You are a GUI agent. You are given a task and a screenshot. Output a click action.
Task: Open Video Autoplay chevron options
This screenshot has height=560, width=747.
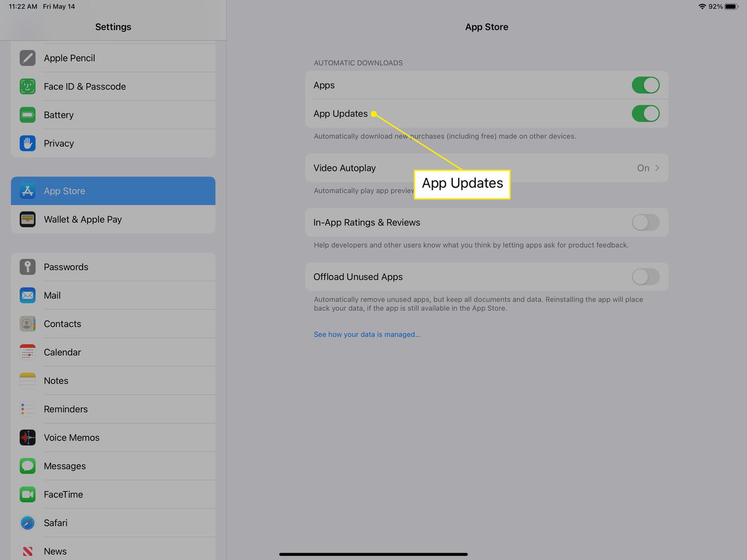point(657,168)
